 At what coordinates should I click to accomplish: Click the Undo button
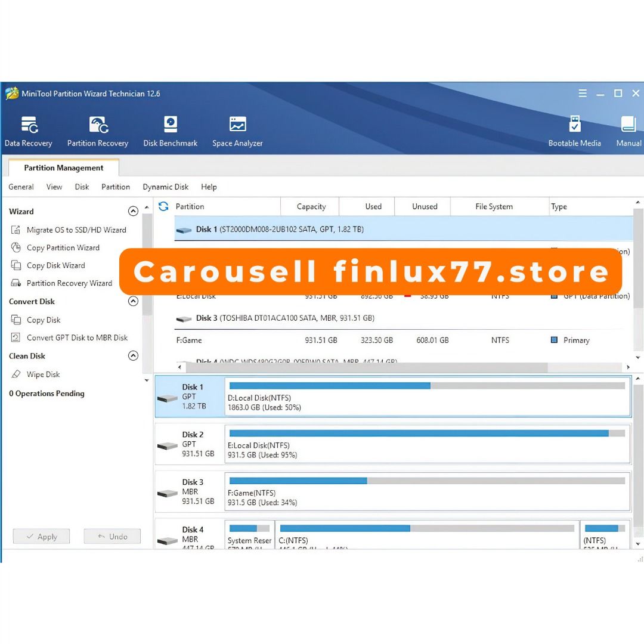coord(112,536)
